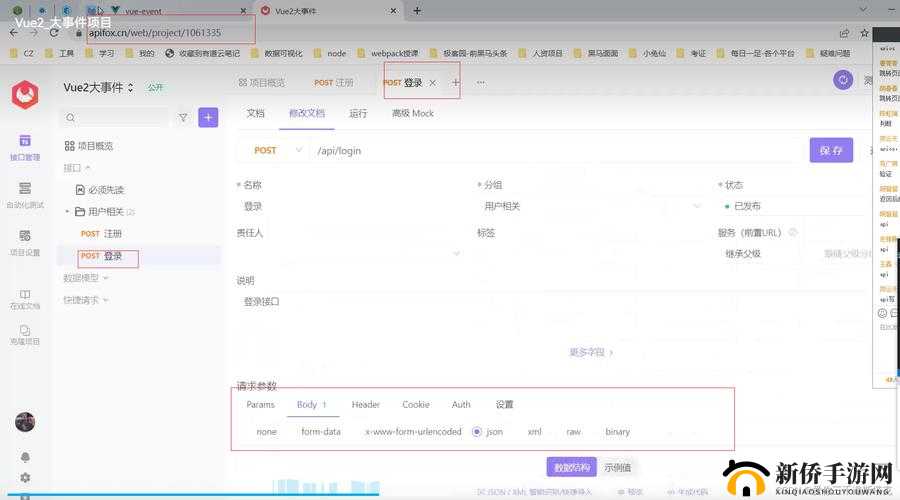The height and width of the screenshot is (500, 900).
Task: Switch to the 高级 Mock tab
Action: point(413,113)
